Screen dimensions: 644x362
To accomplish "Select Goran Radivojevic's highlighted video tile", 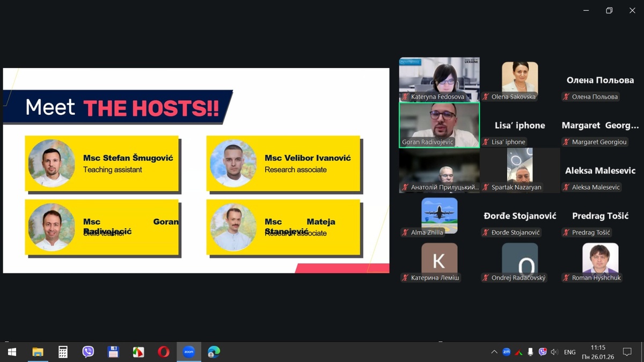I will [x=439, y=122].
